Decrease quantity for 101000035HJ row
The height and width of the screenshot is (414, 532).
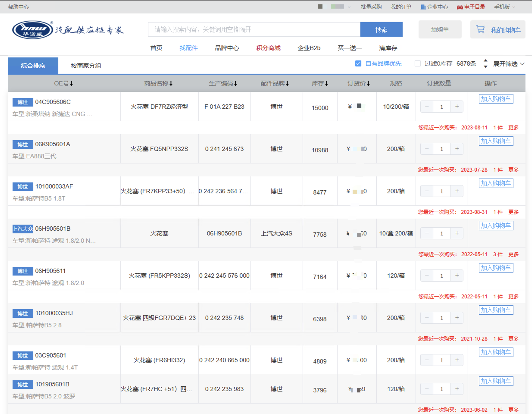click(427, 318)
